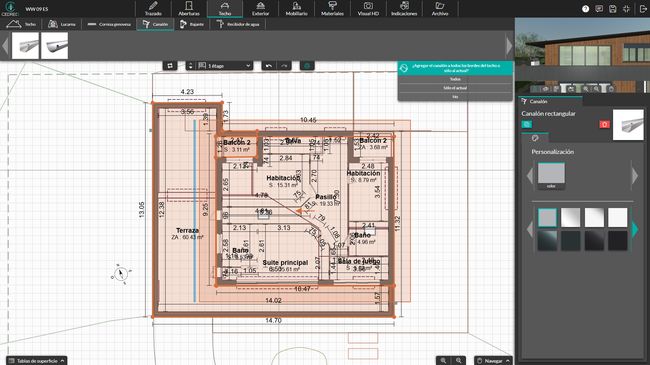
Task: Choose Todos in the gutter prompt
Action: coord(455,79)
